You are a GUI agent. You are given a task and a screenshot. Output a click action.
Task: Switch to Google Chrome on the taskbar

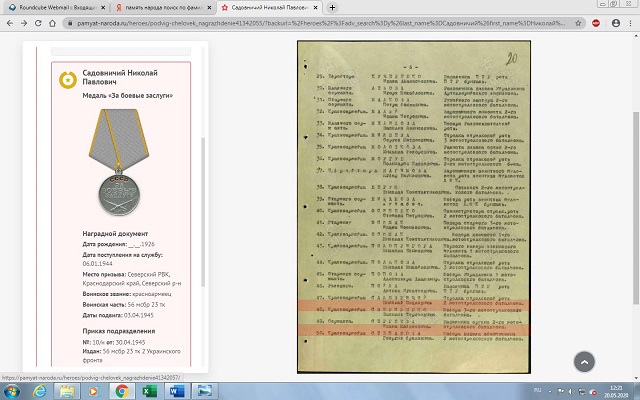click(x=122, y=391)
